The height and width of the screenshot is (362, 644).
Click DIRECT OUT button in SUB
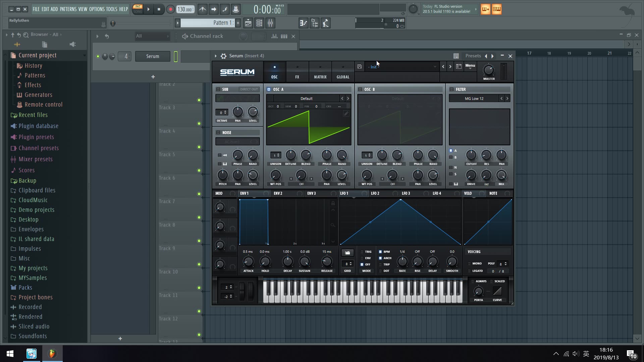coord(249,89)
